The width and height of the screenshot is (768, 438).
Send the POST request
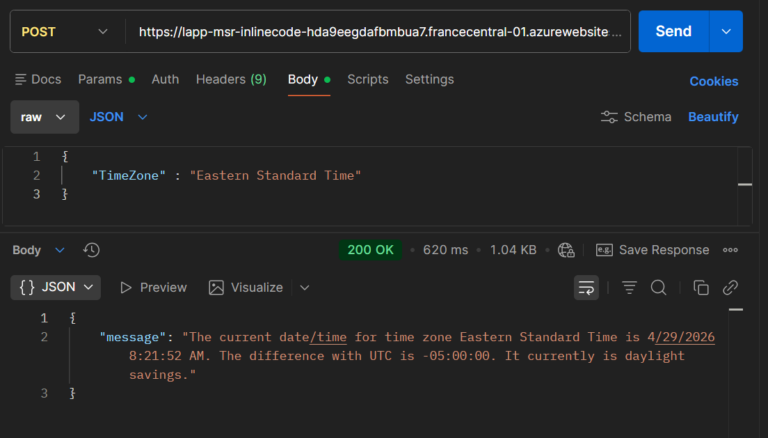coord(673,32)
